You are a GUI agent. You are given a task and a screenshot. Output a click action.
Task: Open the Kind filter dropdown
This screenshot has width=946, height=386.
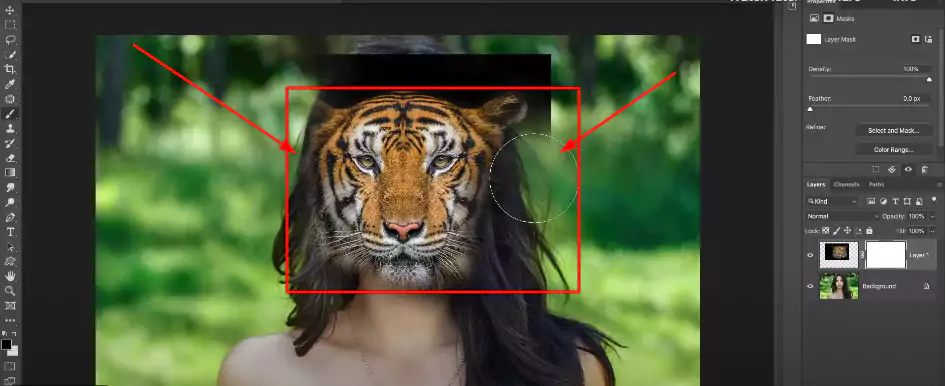[833, 201]
